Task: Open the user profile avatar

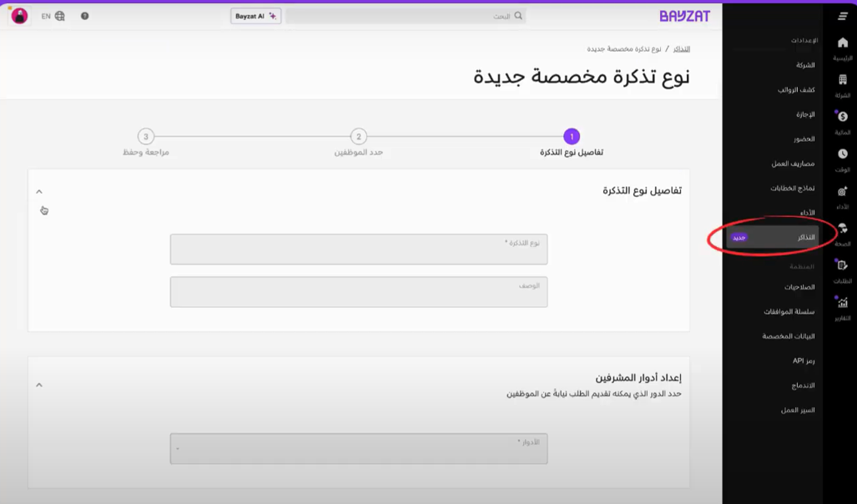Action: pyautogui.click(x=19, y=16)
